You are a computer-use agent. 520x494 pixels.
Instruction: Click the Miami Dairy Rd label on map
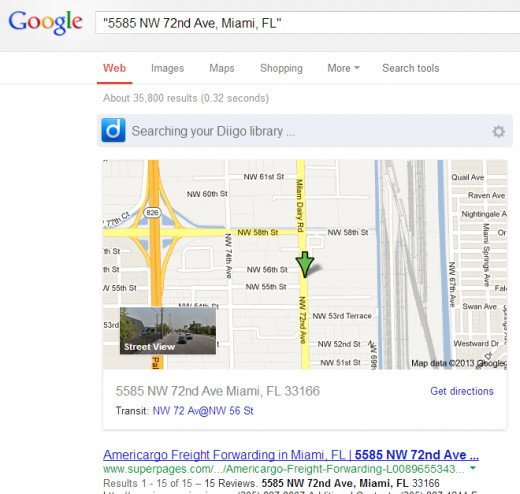tap(300, 205)
